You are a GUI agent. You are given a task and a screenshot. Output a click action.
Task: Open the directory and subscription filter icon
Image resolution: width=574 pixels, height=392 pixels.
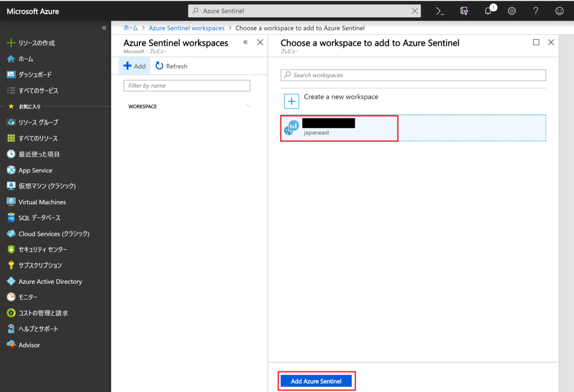[464, 11]
